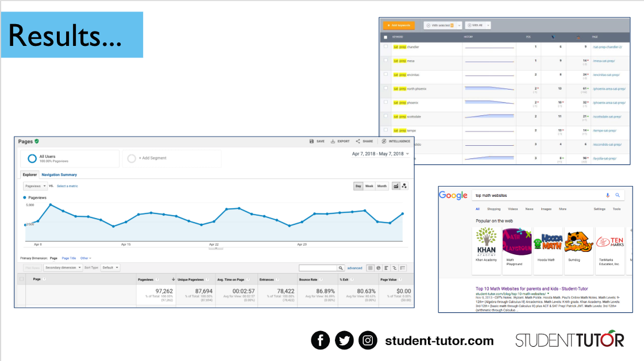Check the 'sat prep encinitas' keyword row

pyautogui.click(x=385, y=74)
